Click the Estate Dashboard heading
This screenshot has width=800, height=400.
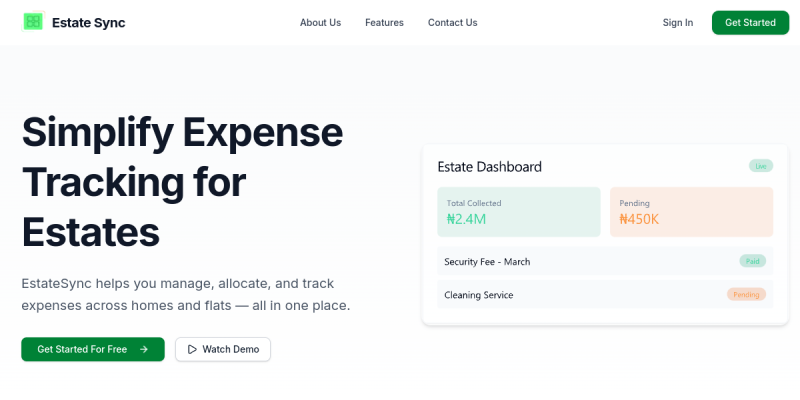(489, 167)
